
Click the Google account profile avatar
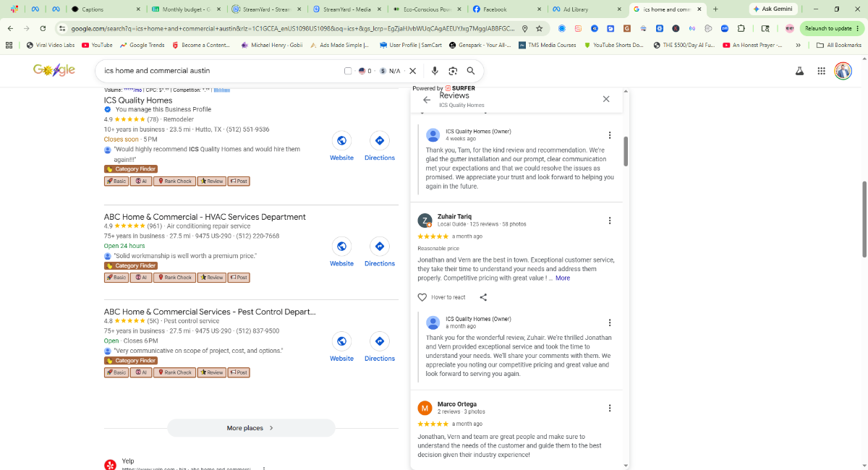pos(843,71)
